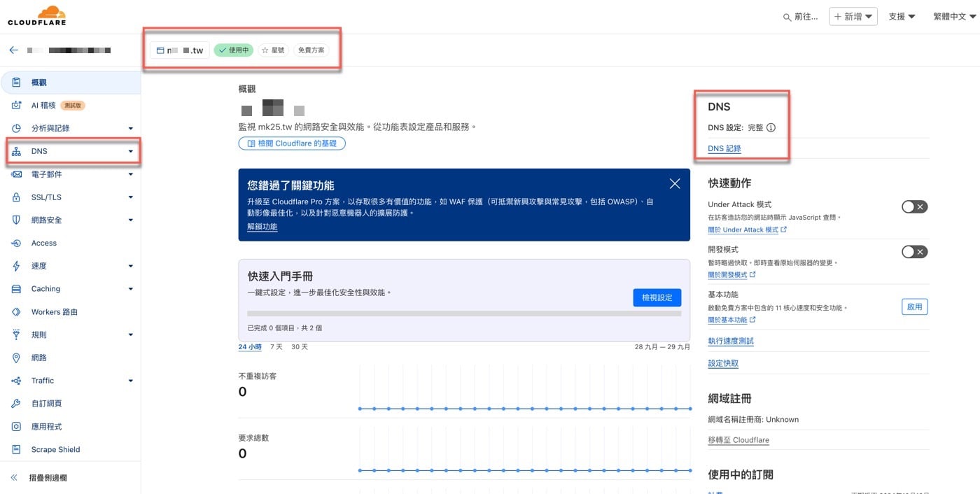The width and height of the screenshot is (980, 494).
Task: Click the 前往 search field
Action: (801, 17)
